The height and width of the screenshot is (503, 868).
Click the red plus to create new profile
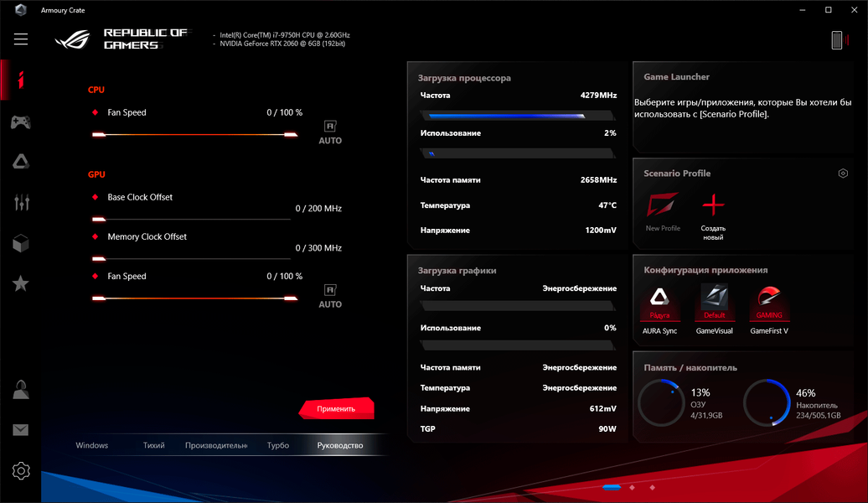tap(713, 205)
